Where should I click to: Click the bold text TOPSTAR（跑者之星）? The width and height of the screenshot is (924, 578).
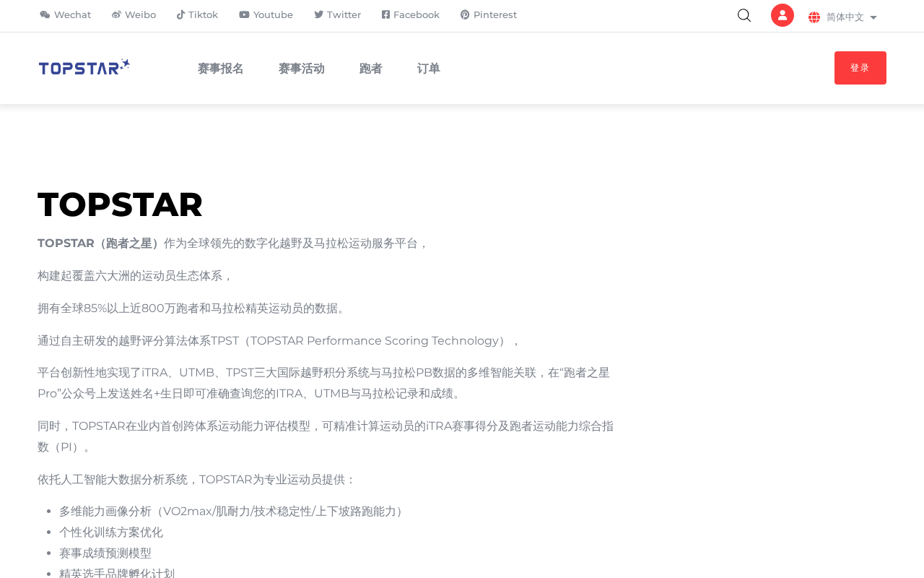[x=100, y=243]
